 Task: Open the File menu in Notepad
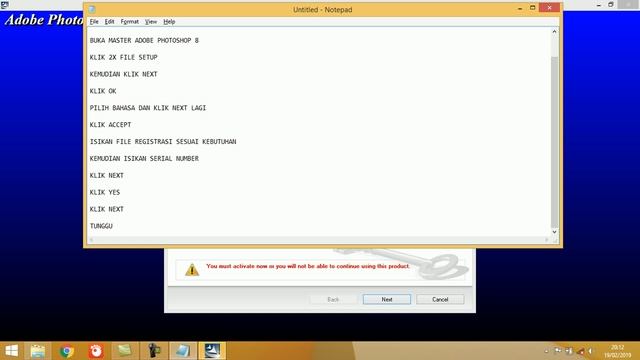tap(94, 22)
